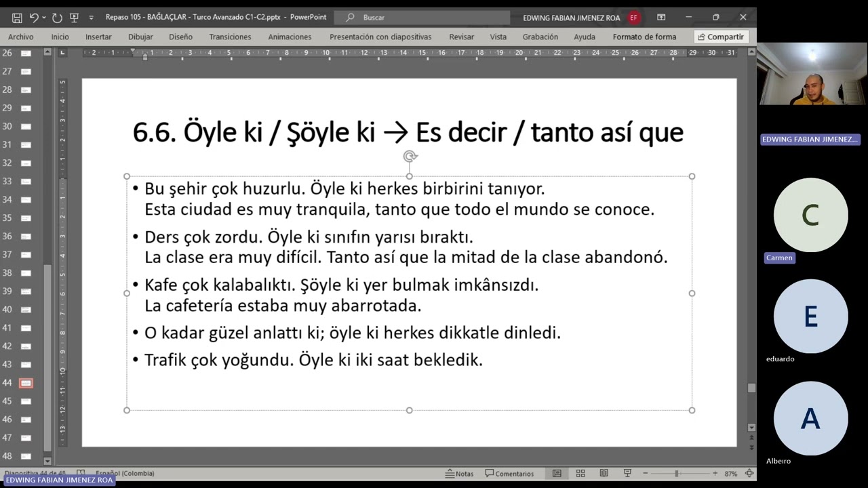
Task: Open the Animaciones tab
Action: point(290,37)
